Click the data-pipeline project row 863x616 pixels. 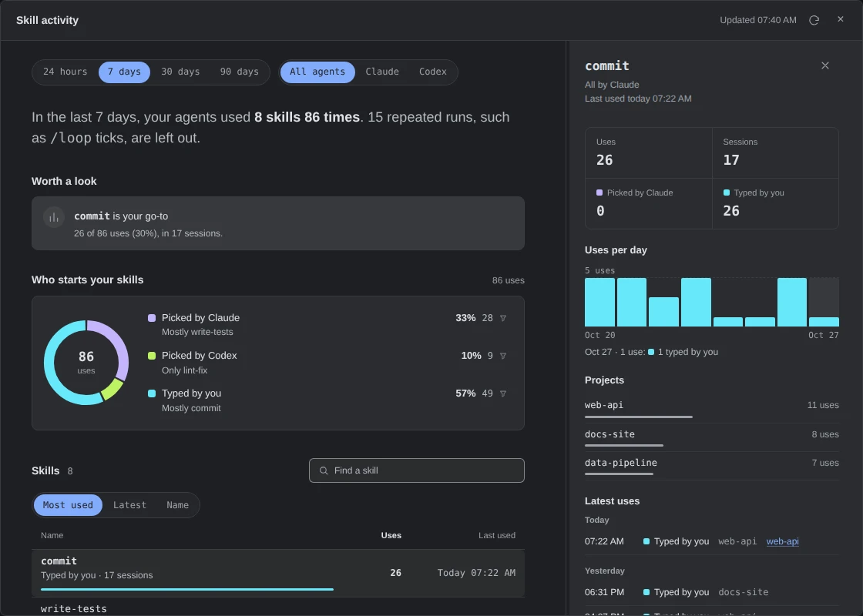(x=712, y=466)
